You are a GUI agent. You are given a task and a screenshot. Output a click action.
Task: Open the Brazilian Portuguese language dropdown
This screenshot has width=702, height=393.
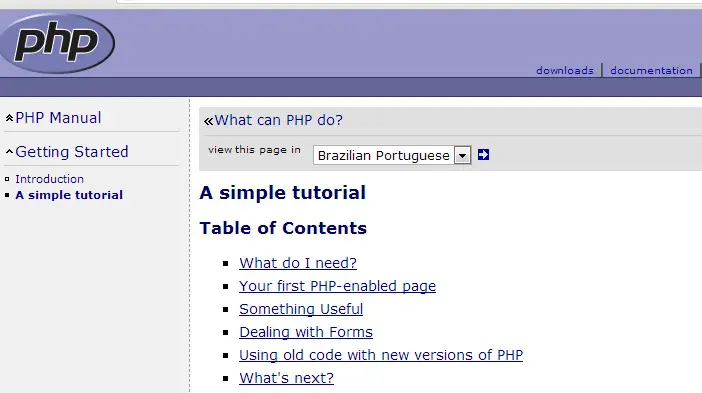click(x=392, y=155)
